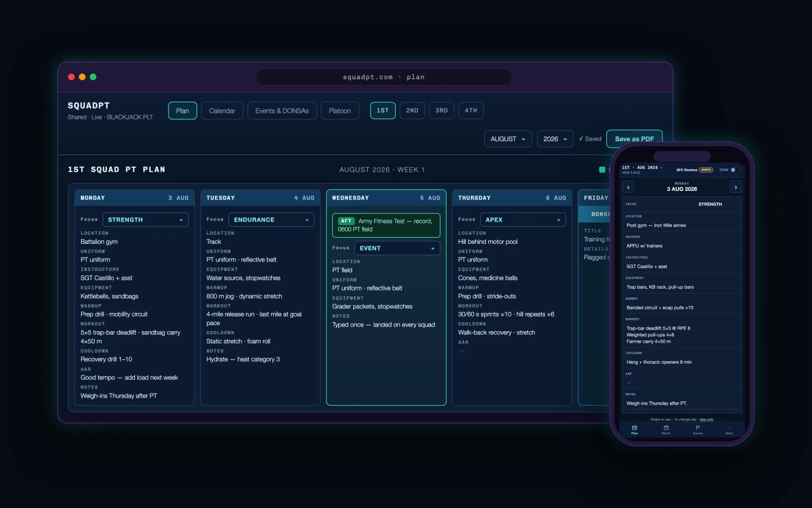The image size is (812, 508).
Task: Click phone location 'Post gym — Iron Mile annex'
Action: [656, 225]
